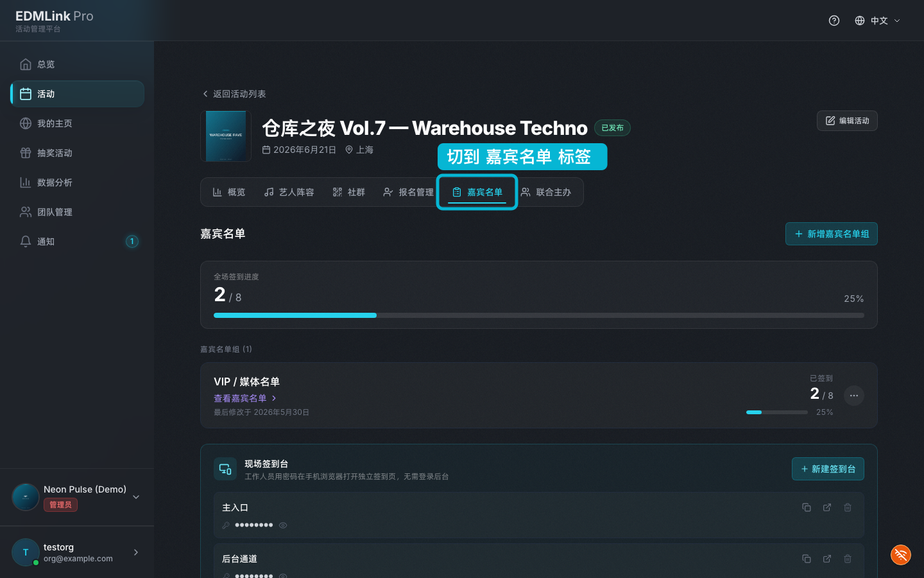
Task: Click the 嘉宾名单组 (1) label
Action: (x=226, y=349)
